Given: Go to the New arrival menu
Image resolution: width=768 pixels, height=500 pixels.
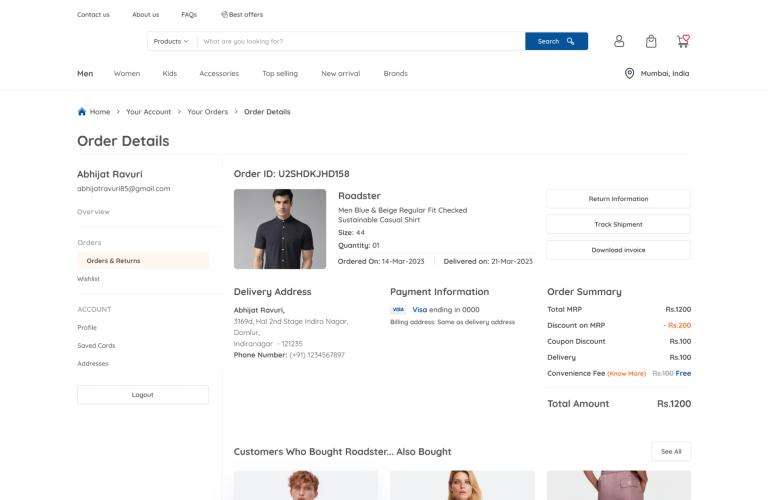Looking at the screenshot, I should pyautogui.click(x=340, y=73).
